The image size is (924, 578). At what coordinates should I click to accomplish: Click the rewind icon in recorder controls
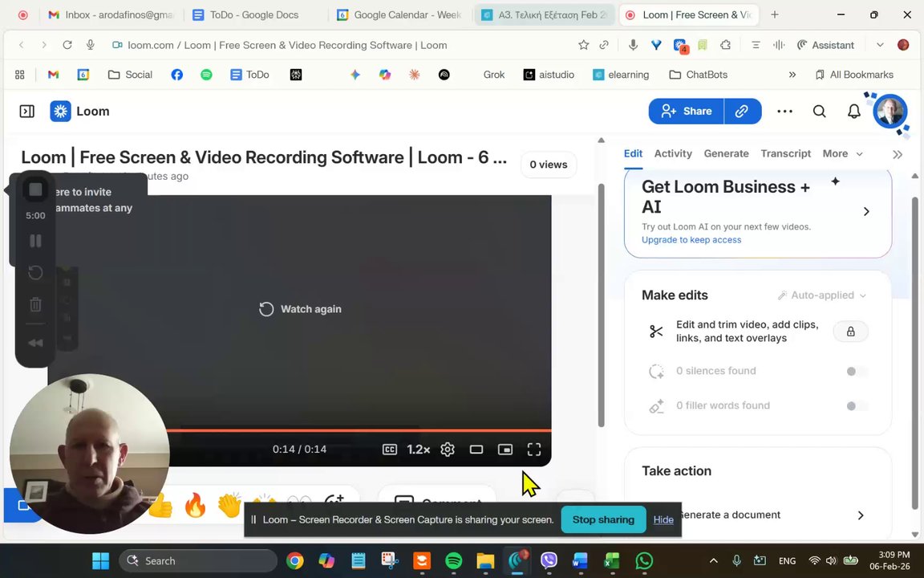coord(35,343)
